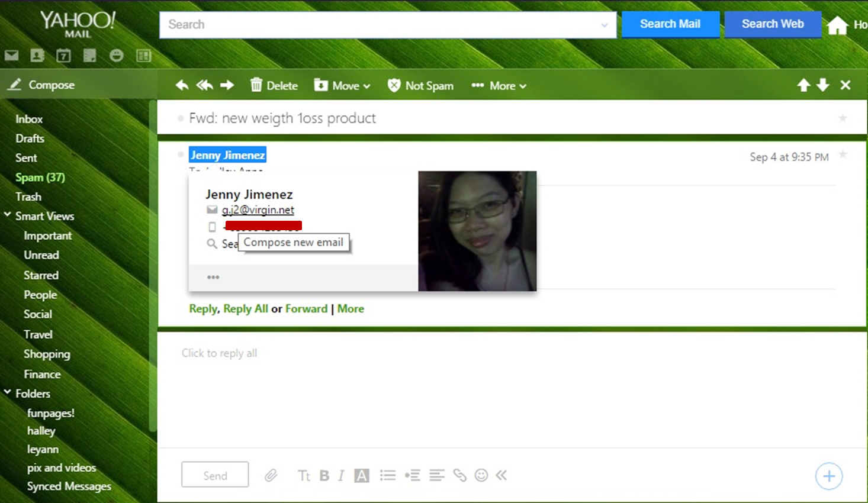Click the attach file paperclip icon
The height and width of the screenshot is (503, 868).
pos(271,475)
